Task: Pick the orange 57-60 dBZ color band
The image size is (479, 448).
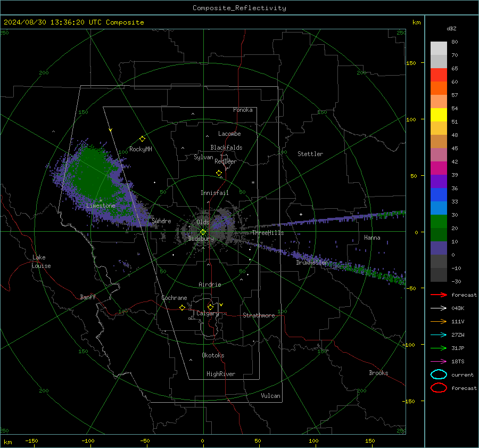Action: point(439,88)
